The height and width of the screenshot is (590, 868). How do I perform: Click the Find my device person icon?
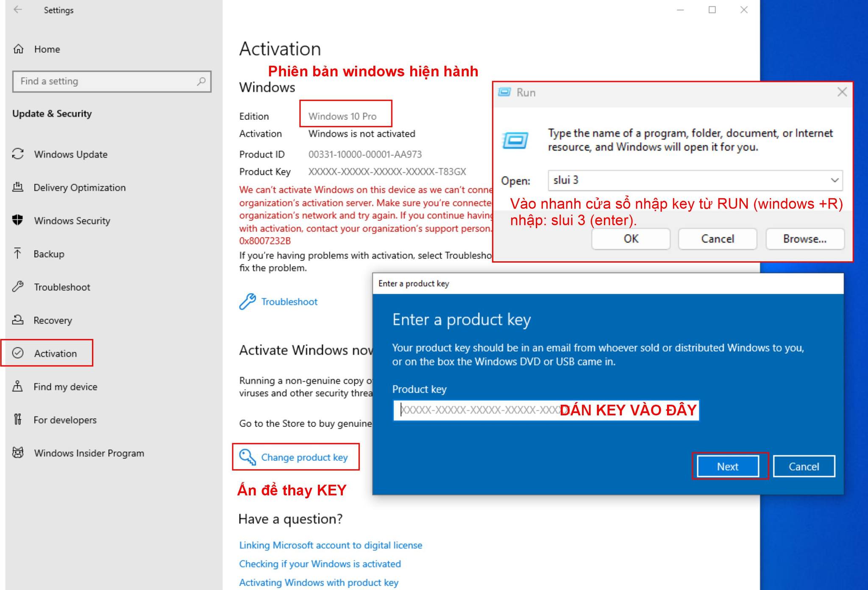point(18,386)
